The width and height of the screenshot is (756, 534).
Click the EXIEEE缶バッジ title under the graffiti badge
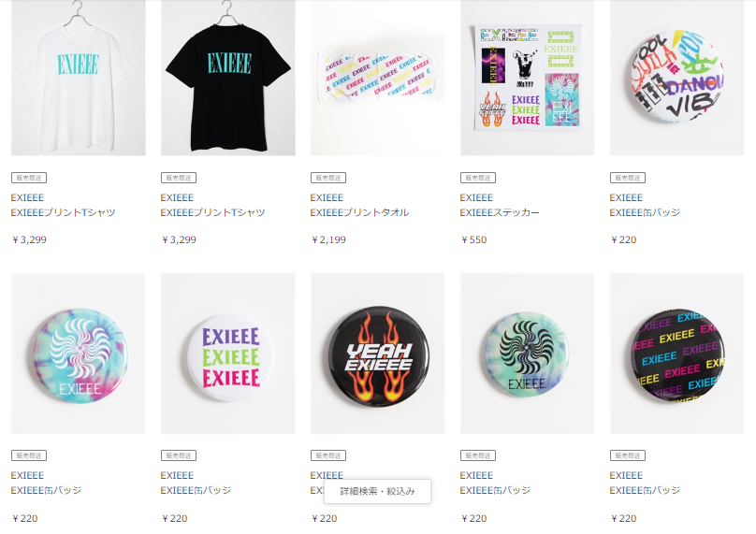click(645, 212)
